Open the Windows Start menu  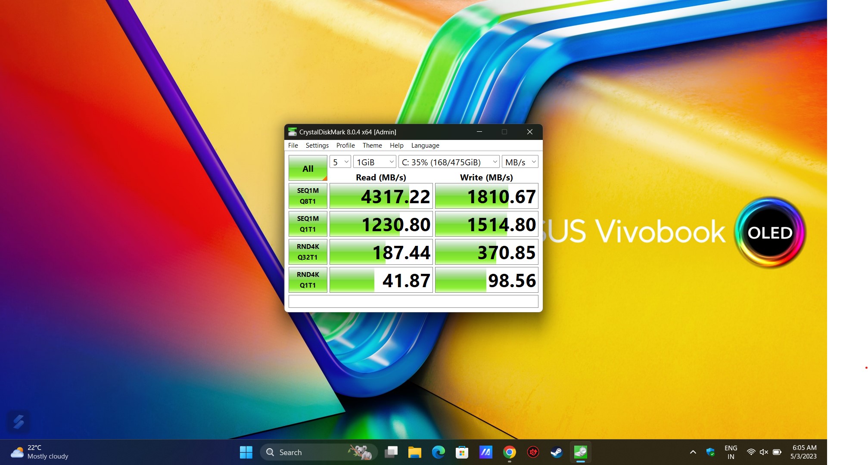[x=246, y=452]
